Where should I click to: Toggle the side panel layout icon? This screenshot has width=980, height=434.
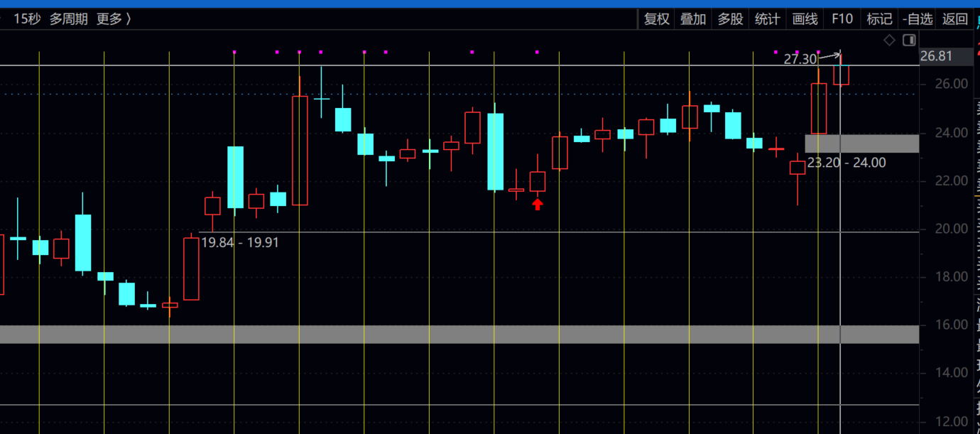[909, 40]
